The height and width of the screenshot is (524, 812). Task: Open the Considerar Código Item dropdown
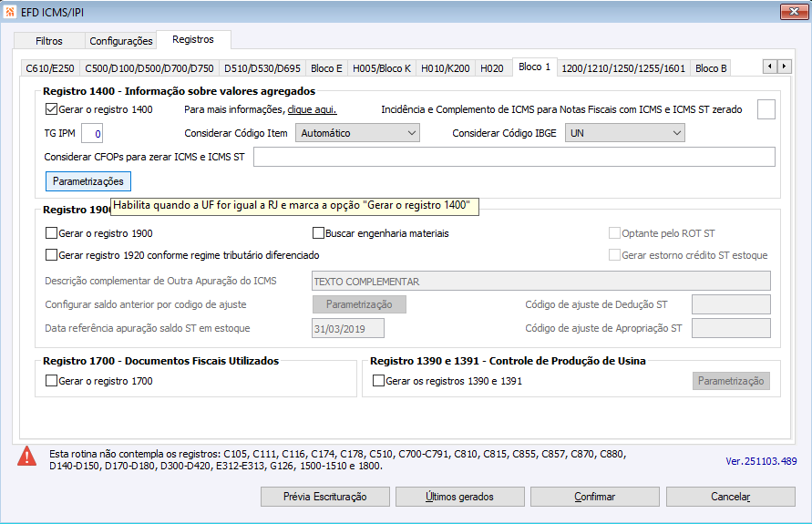pyautogui.click(x=357, y=133)
